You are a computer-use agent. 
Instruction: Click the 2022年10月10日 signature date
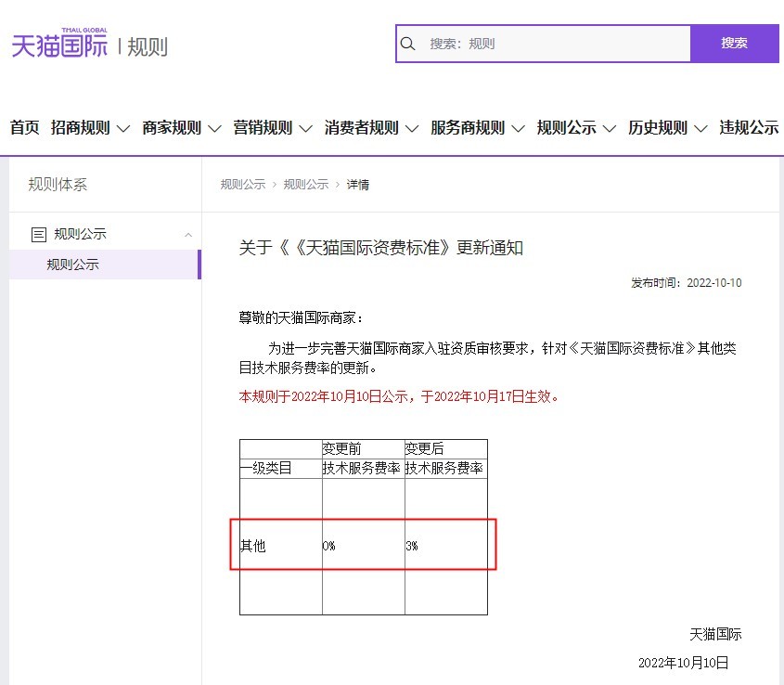pos(683,663)
